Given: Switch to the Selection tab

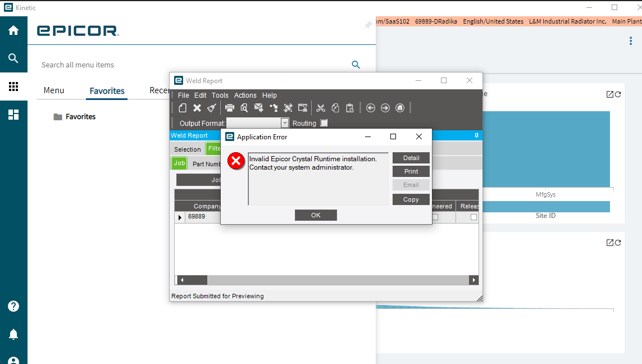Looking at the screenshot, I should [x=188, y=149].
